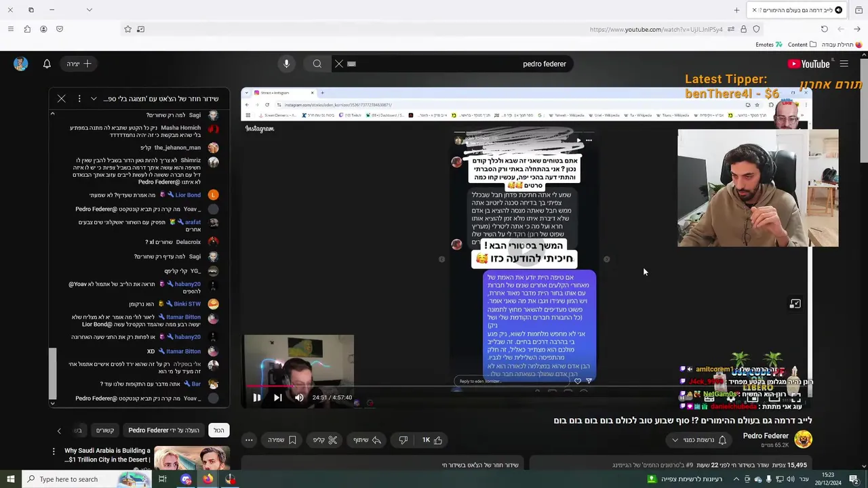Bookmark this page with star icon

127,29
